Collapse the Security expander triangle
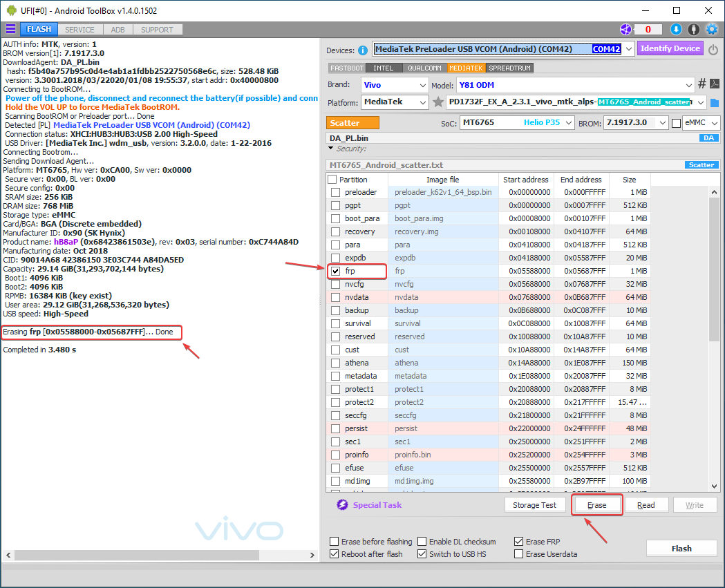The height and width of the screenshot is (588, 725). (330, 149)
